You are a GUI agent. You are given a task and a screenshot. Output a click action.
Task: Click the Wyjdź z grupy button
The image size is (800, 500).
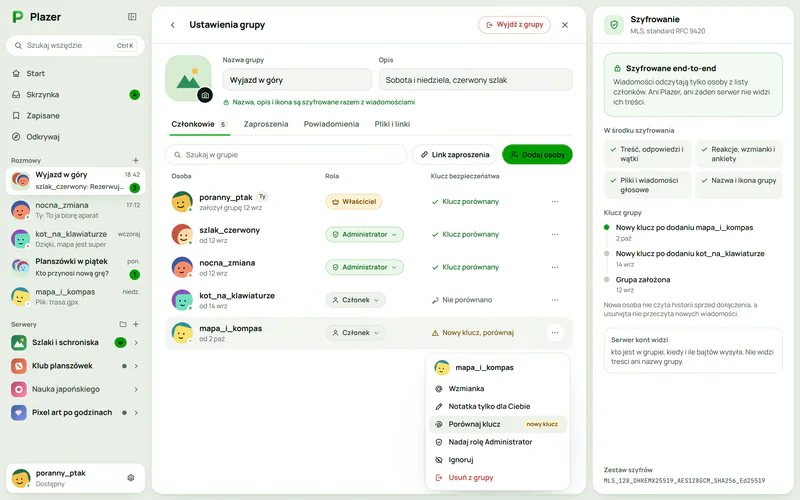coord(514,24)
